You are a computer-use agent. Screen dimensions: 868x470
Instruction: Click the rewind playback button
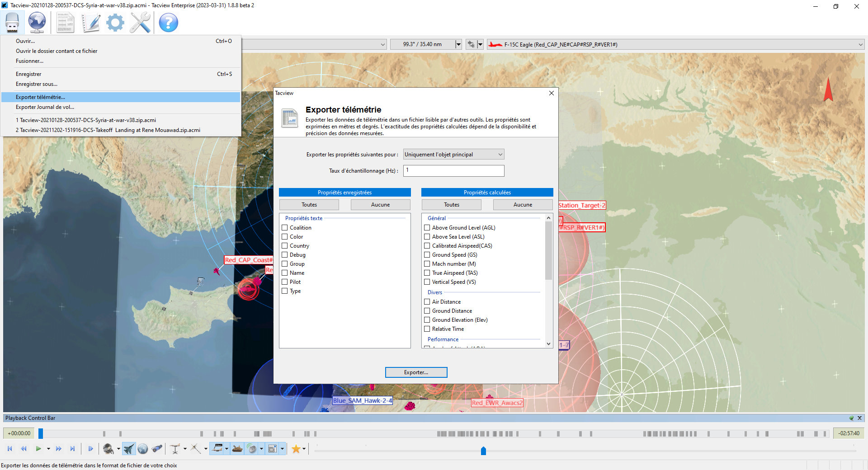pyautogui.click(x=24, y=449)
